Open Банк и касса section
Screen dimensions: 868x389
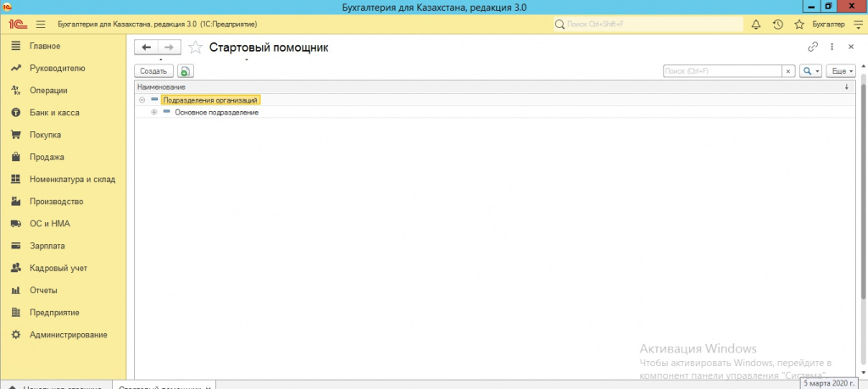point(54,113)
